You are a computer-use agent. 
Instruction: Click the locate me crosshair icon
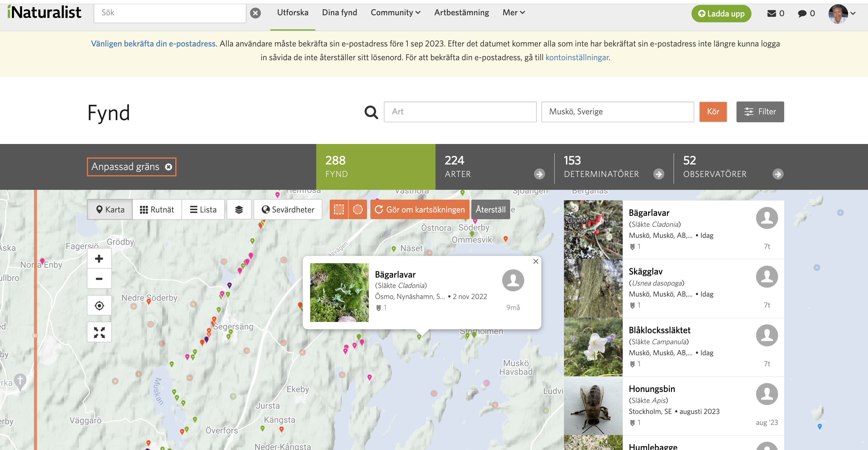coord(99,305)
